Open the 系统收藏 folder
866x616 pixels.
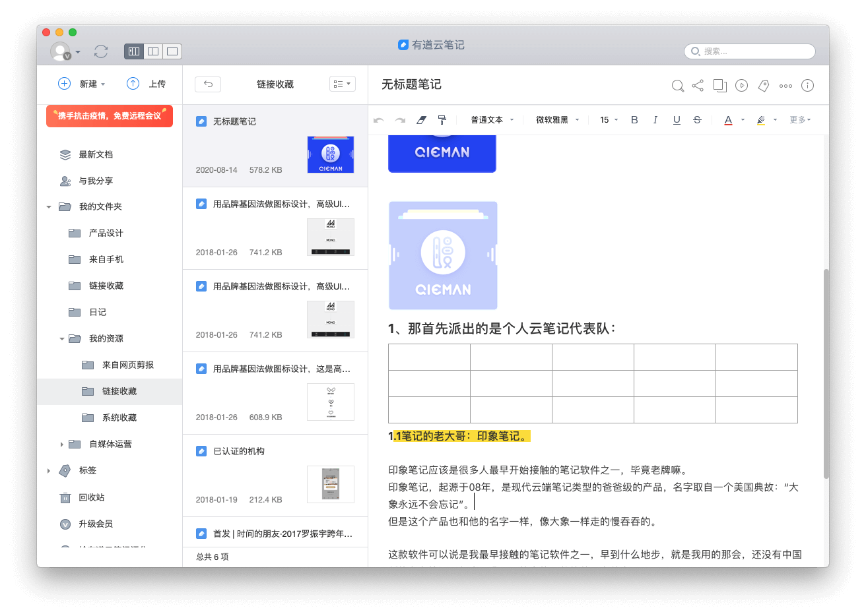pos(119,417)
